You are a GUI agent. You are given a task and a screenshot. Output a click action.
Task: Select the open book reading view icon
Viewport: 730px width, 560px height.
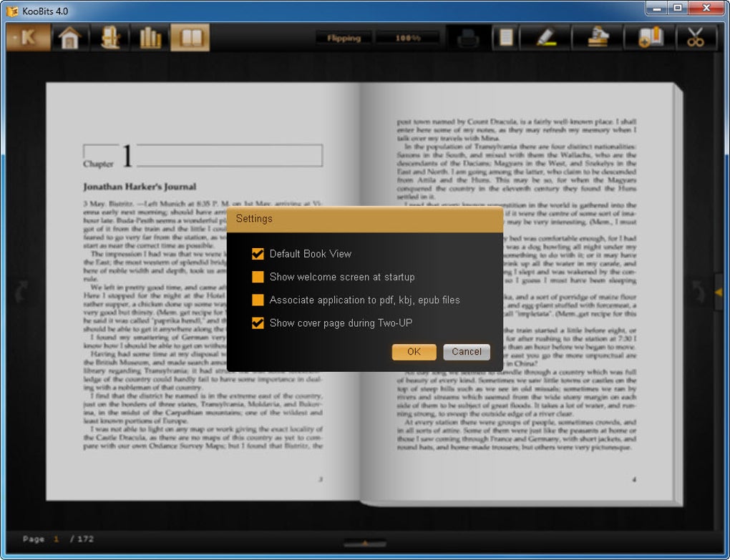[190, 37]
